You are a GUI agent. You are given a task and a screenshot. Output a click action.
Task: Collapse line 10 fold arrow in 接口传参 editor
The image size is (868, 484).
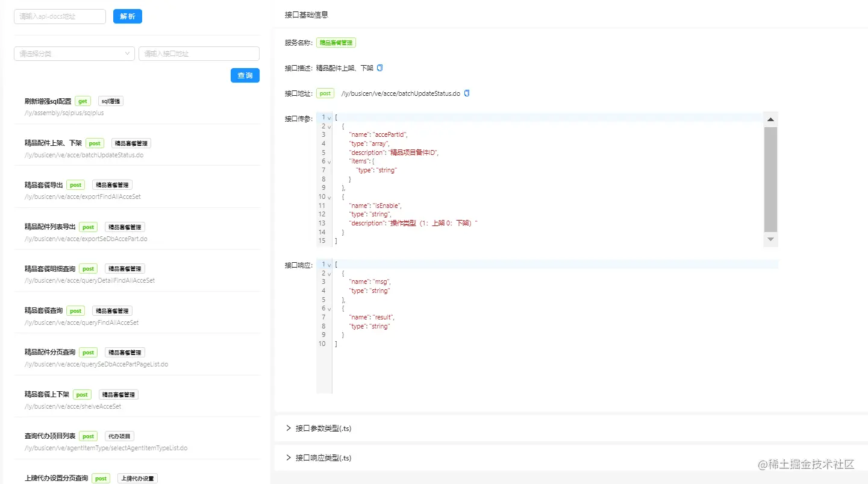tap(329, 197)
